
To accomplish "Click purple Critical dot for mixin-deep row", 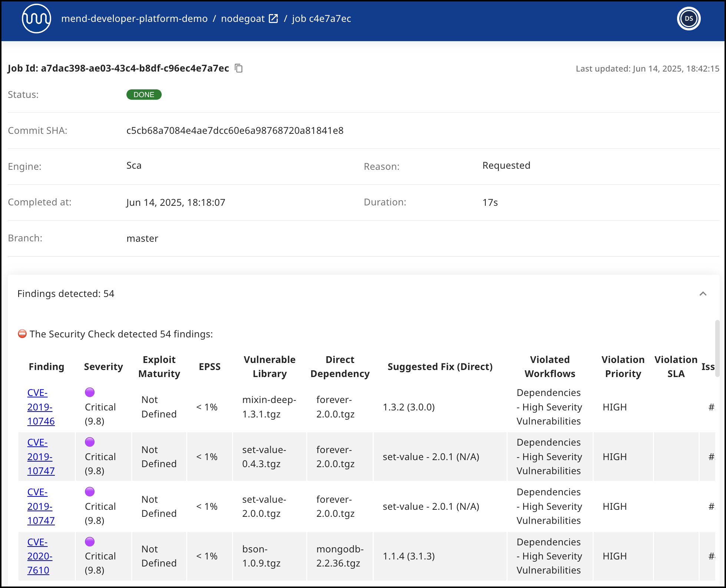I will pos(90,392).
